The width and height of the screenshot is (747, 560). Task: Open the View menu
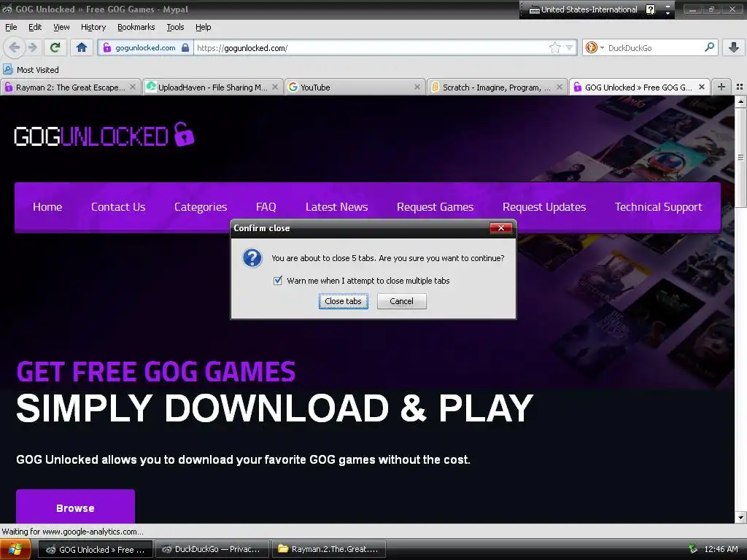tap(61, 27)
